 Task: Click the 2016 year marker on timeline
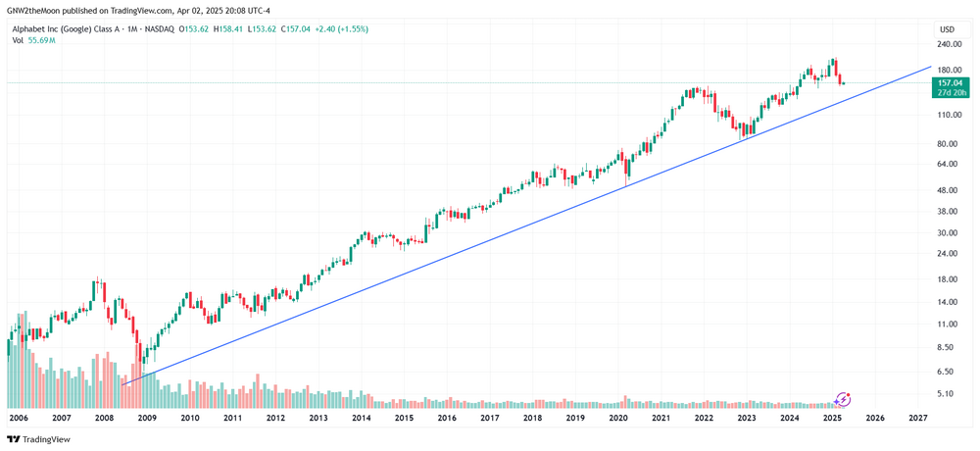(x=447, y=418)
